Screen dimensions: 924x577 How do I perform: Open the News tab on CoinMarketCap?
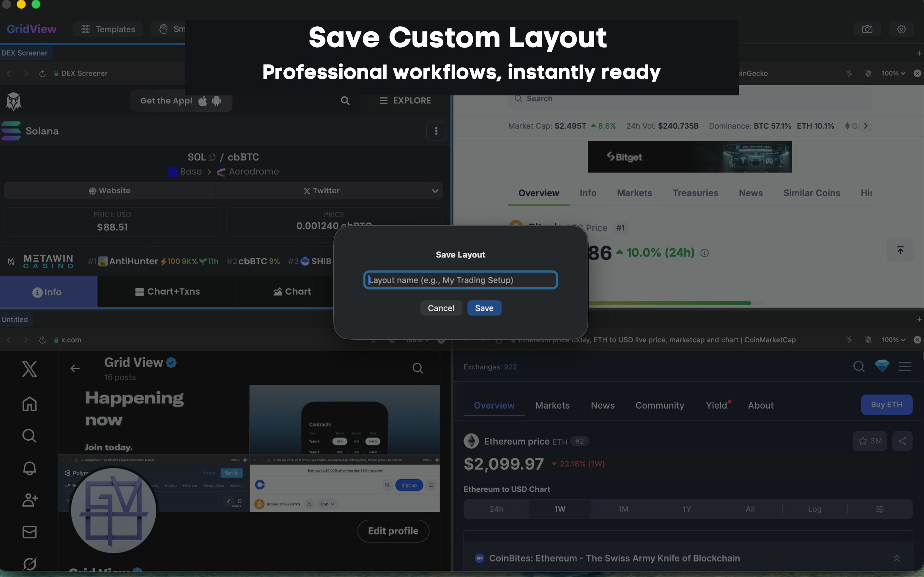pos(602,405)
